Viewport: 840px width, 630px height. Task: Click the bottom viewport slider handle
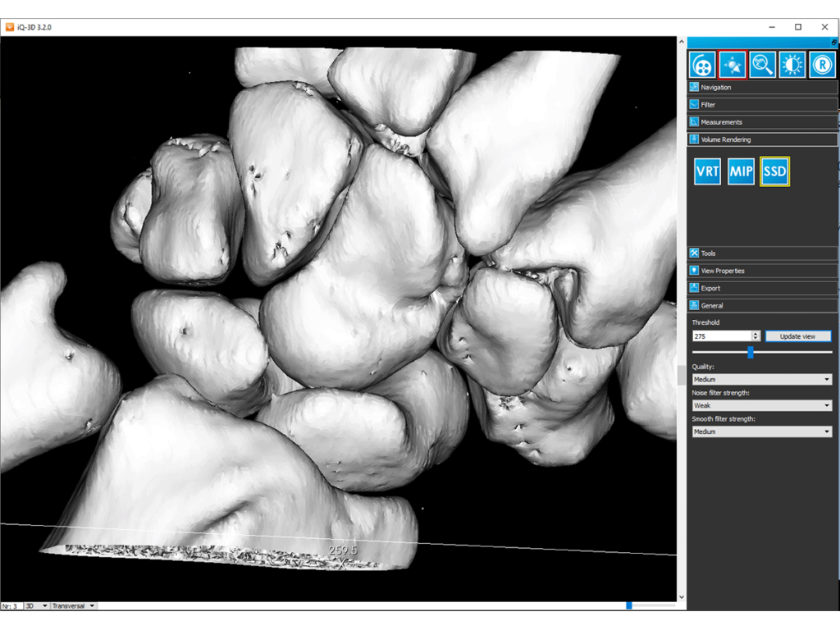[629, 605]
